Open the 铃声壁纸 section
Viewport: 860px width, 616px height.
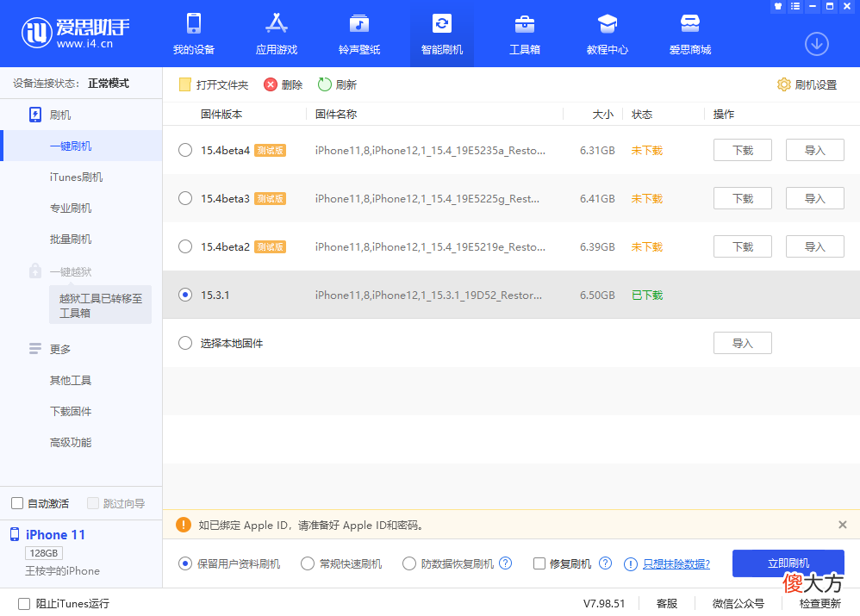pos(359,34)
